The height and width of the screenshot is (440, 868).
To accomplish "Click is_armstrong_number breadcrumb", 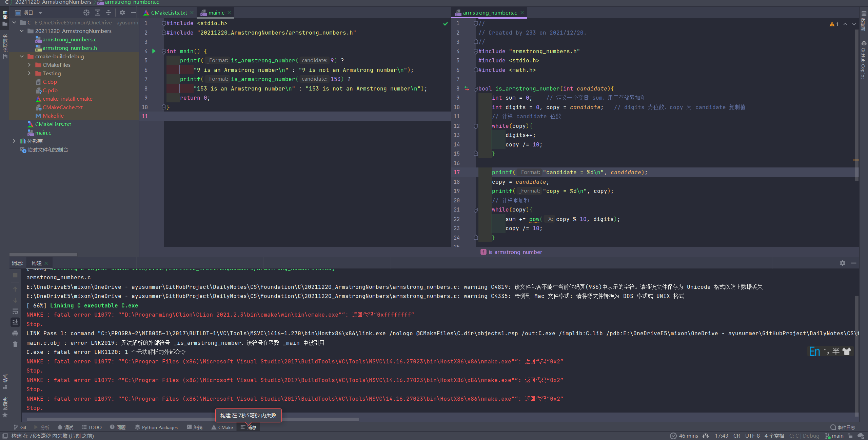I will tap(511, 252).
